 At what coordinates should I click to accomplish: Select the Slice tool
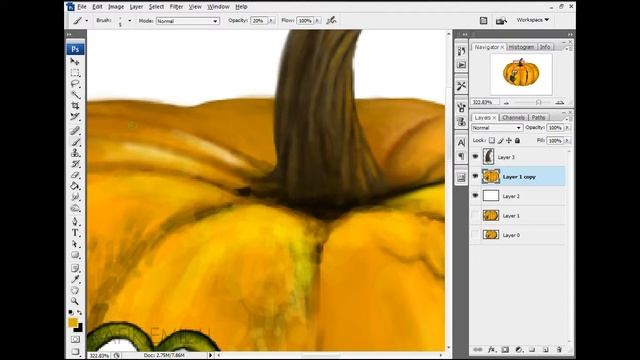click(75, 117)
